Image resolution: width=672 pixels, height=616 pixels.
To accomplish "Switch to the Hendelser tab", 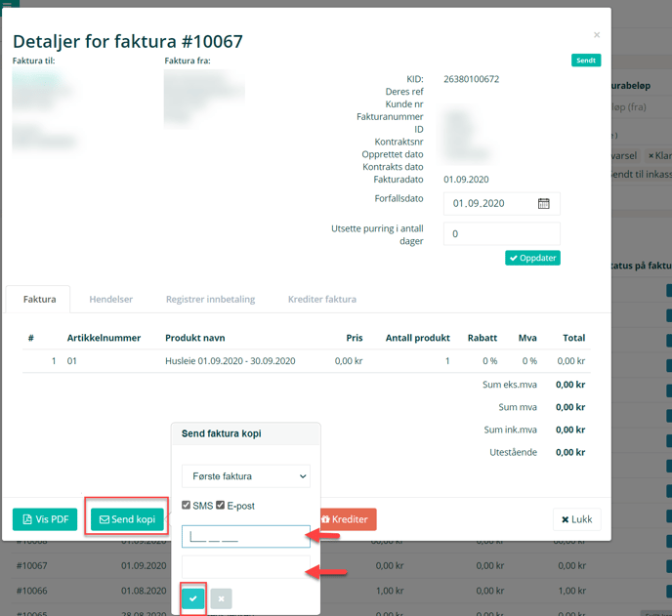I will pyautogui.click(x=111, y=299).
